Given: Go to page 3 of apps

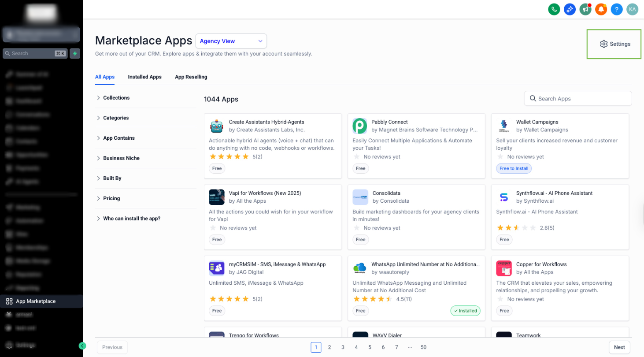Looking at the screenshot, I should coord(343,347).
